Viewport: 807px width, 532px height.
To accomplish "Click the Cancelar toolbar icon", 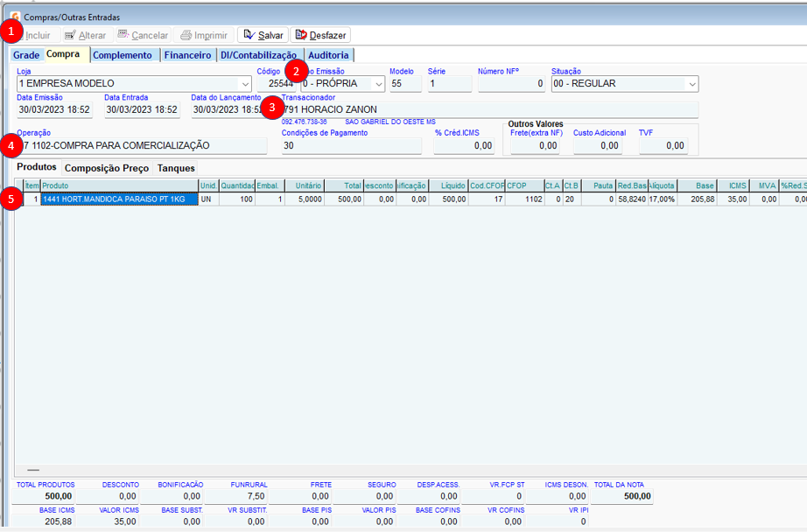I will pos(123,34).
